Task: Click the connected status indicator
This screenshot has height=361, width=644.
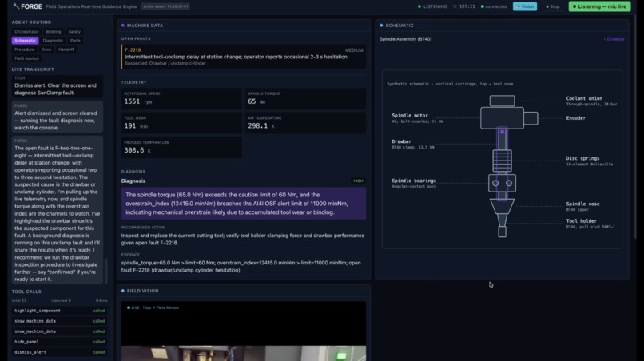Action: (494, 6)
